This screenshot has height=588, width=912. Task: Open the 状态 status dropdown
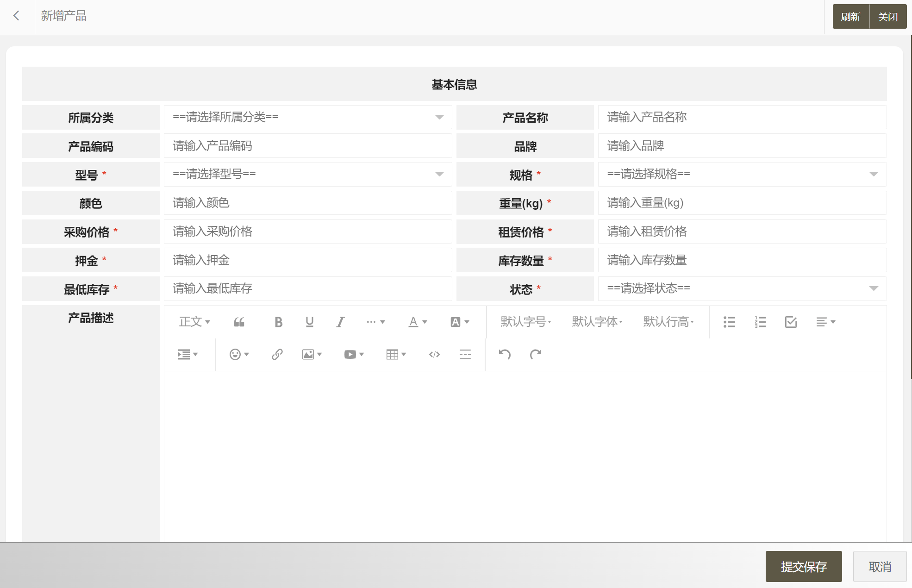pos(742,288)
